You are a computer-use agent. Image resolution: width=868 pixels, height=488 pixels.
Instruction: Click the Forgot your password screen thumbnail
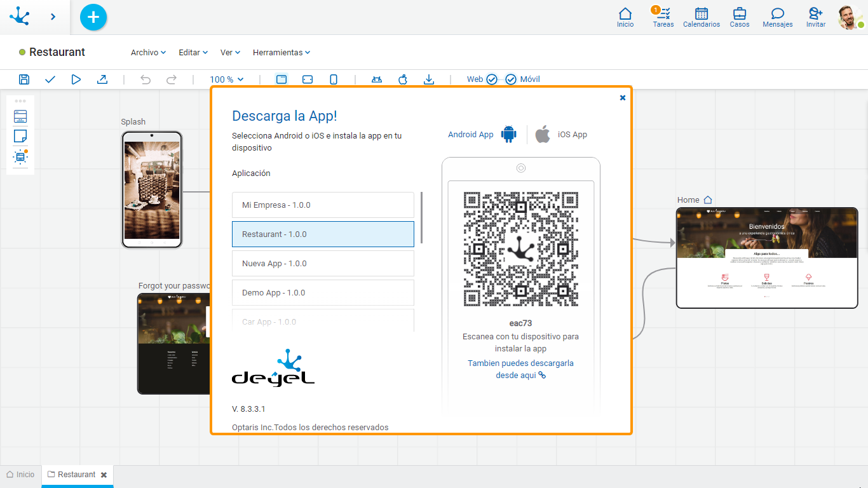[x=175, y=343]
